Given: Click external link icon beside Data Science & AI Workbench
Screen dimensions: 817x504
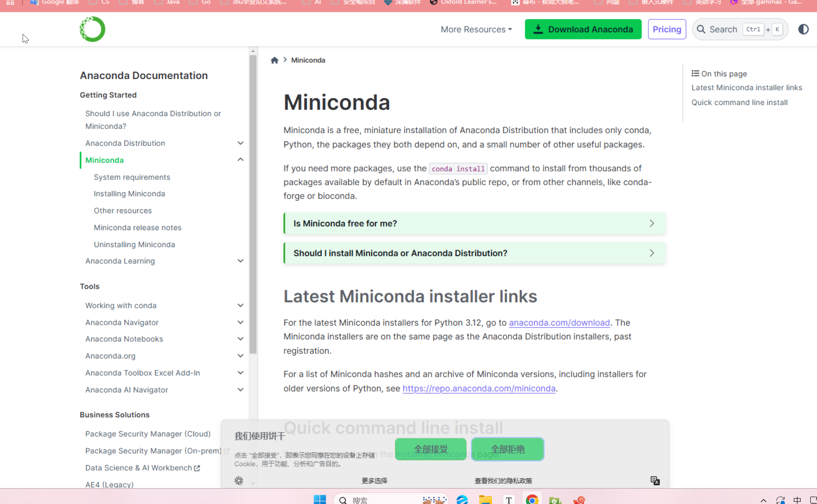Looking at the screenshot, I should [197, 468].
